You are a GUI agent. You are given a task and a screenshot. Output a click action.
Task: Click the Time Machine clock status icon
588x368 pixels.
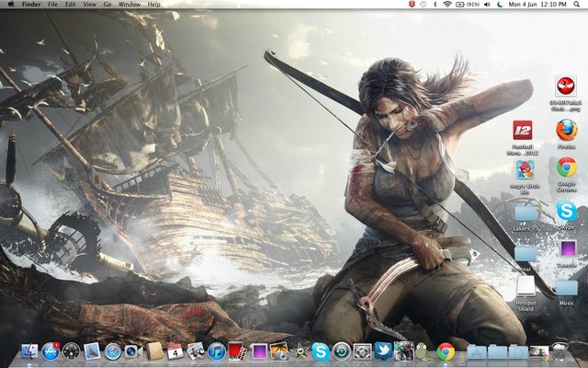423,4
